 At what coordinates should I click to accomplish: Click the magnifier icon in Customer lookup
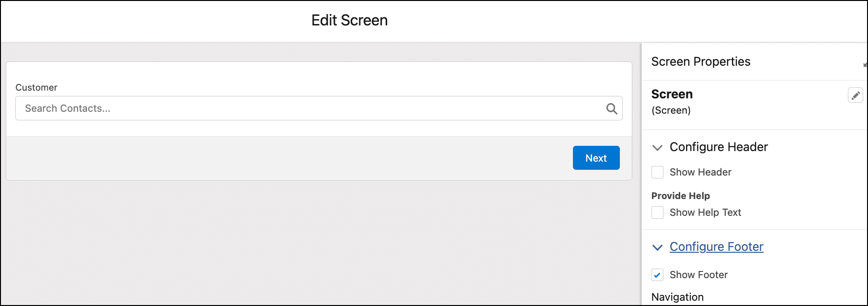(x=612, y=108)
